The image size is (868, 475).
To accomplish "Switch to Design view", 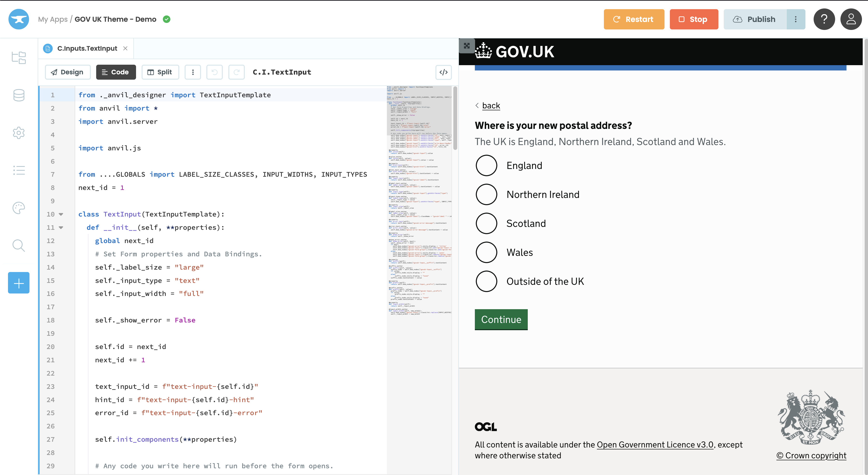I will (68, 72).
